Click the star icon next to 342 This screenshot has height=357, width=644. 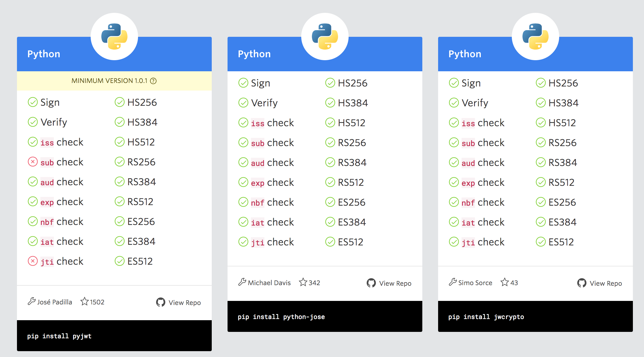(303, 282)
